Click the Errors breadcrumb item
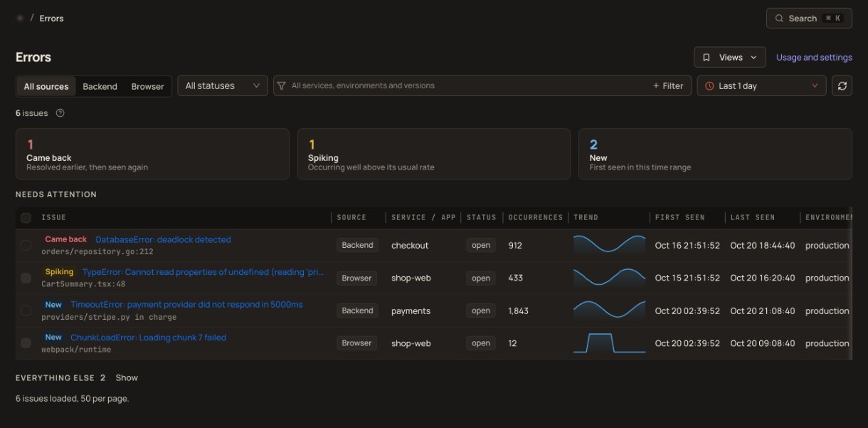 tap(51, 18)
